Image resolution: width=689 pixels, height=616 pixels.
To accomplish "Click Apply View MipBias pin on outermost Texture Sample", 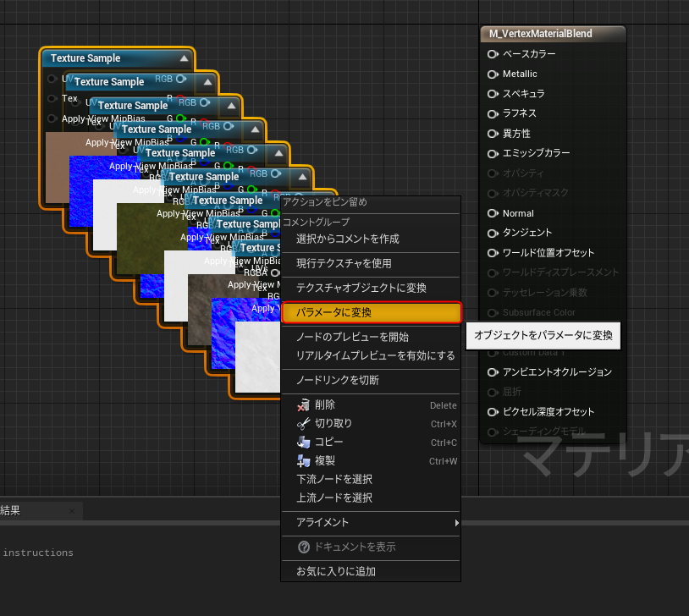I will pyautogui.click(x=52, y=118).
